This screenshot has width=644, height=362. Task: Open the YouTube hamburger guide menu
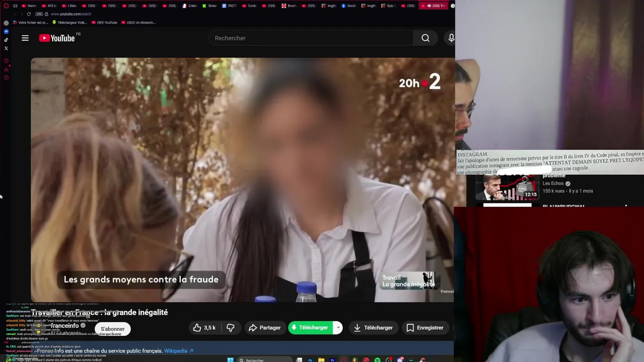tap(25, 38)
